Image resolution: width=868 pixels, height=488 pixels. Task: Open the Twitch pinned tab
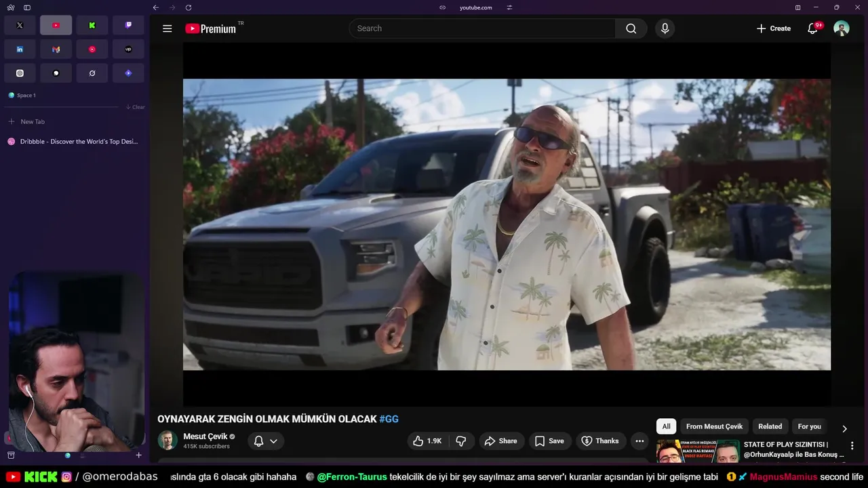coord(128,25)
